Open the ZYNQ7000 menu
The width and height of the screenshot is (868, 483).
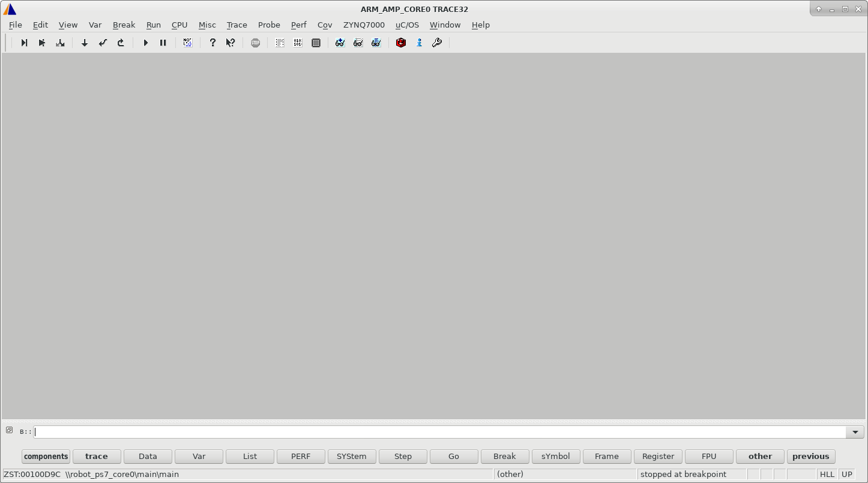point(363,25)
